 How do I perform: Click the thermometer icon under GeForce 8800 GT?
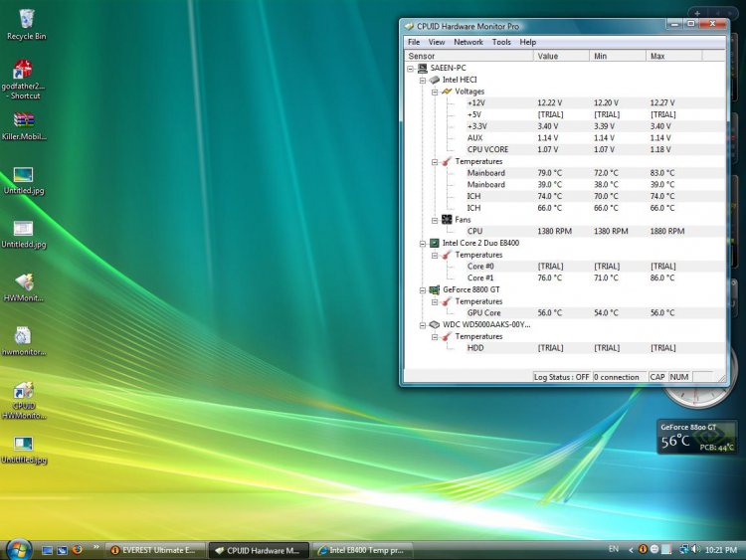pyautogui.click(x=447, y=301)
